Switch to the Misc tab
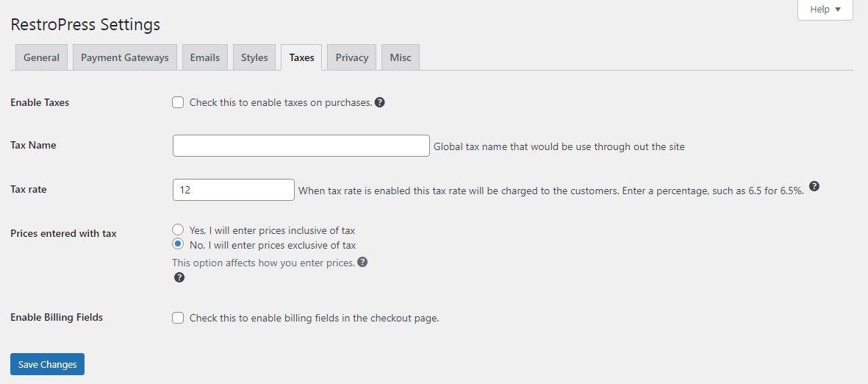 click(401, 57)
